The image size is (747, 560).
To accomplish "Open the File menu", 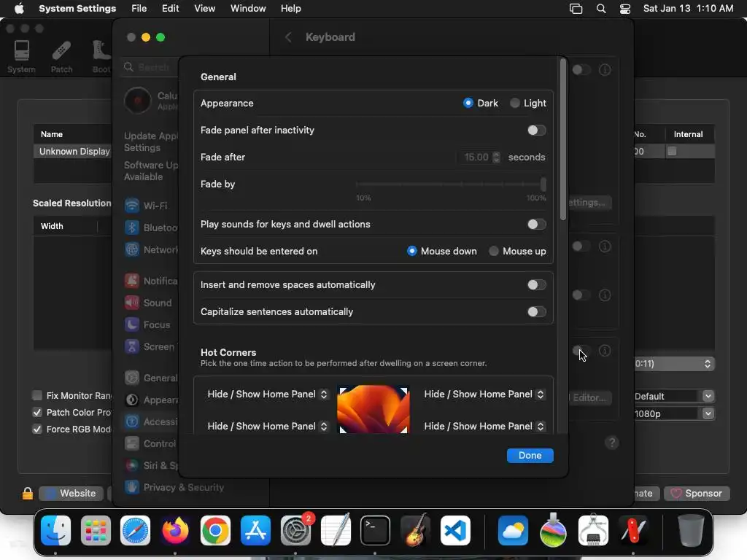I will [x=139, y=9].
